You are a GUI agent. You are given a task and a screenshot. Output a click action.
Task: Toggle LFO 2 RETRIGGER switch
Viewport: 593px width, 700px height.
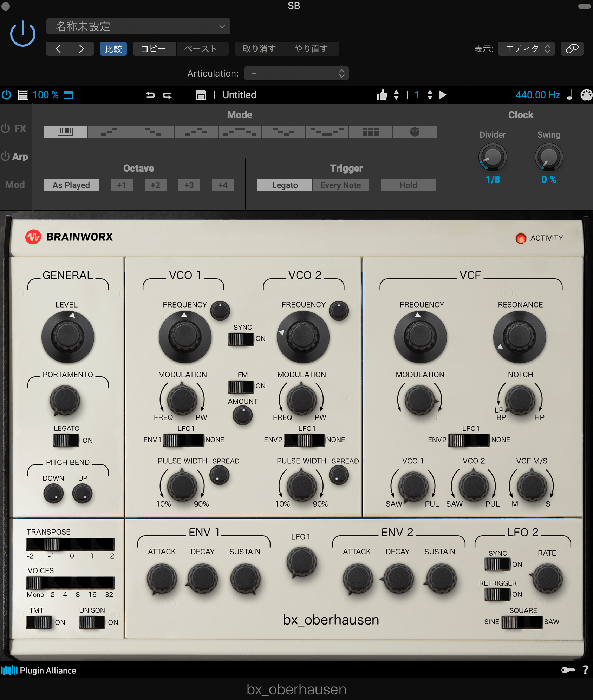(x=497, y=594)
